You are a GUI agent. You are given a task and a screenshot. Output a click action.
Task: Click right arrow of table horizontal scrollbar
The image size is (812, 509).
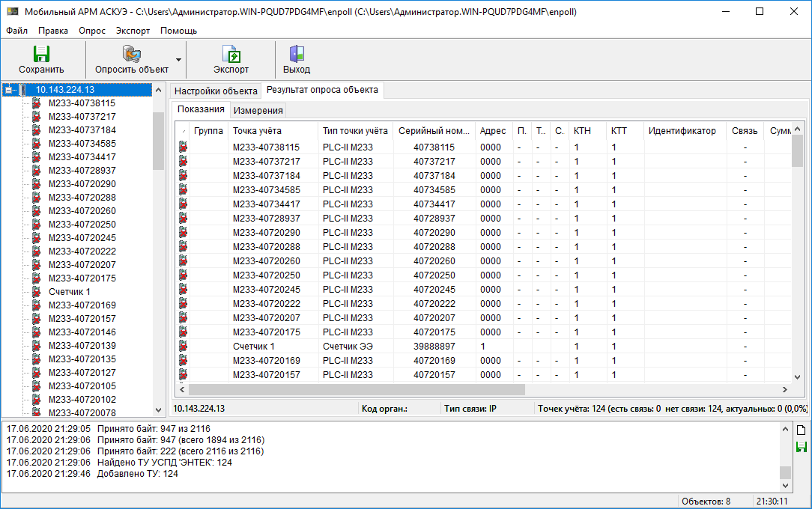click(x=784, y=389)
